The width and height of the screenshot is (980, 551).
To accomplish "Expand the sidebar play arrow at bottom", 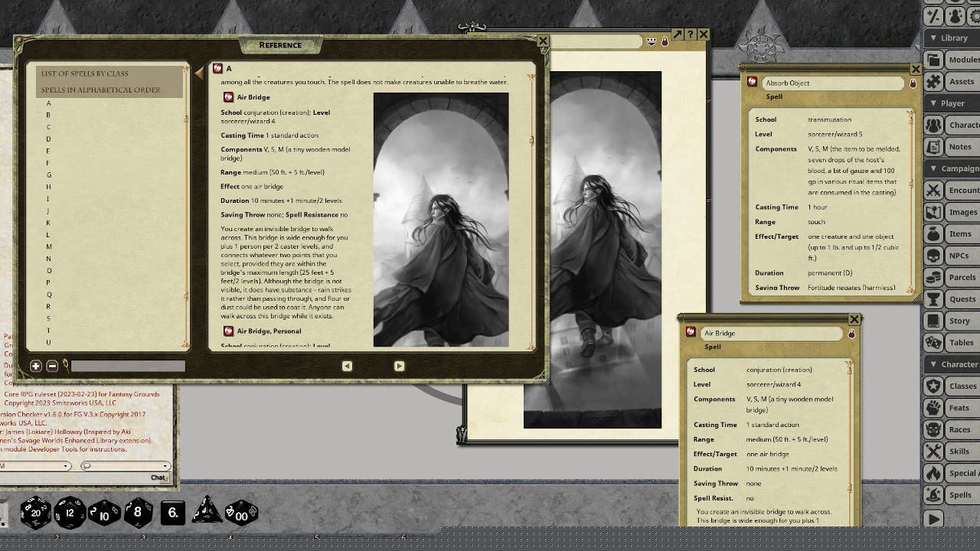I will [933, 519].
